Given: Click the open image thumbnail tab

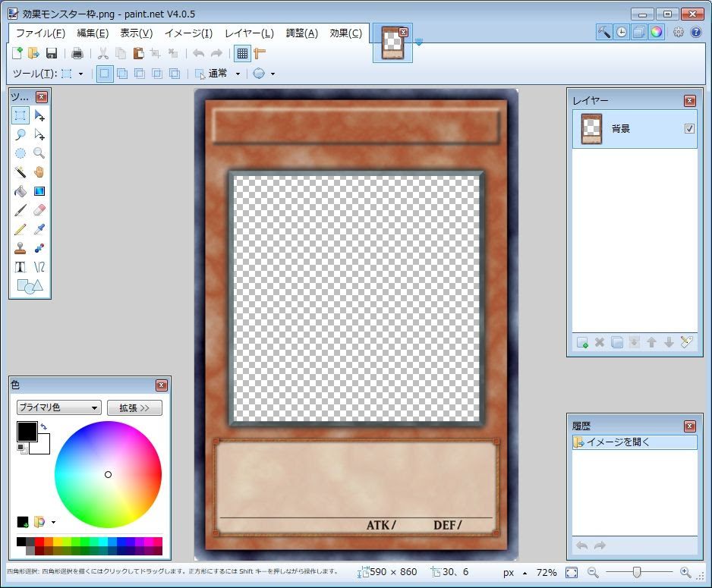Looking at the screenshot, I should 392,42.
